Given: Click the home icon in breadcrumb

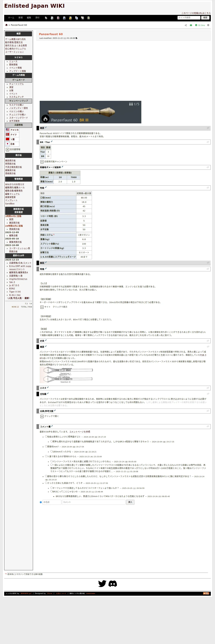Looking at the screenshot, I should (7, 25).
